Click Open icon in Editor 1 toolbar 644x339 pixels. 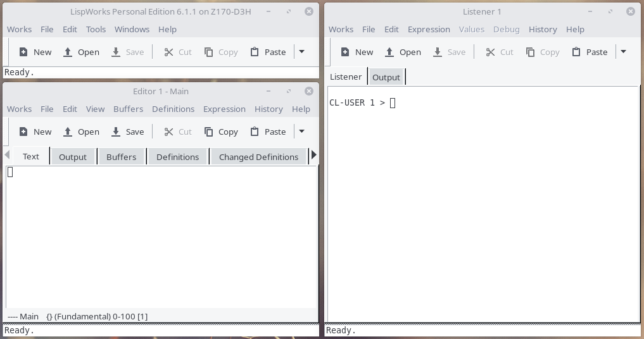pyautogui.click(x=68, y=132)
